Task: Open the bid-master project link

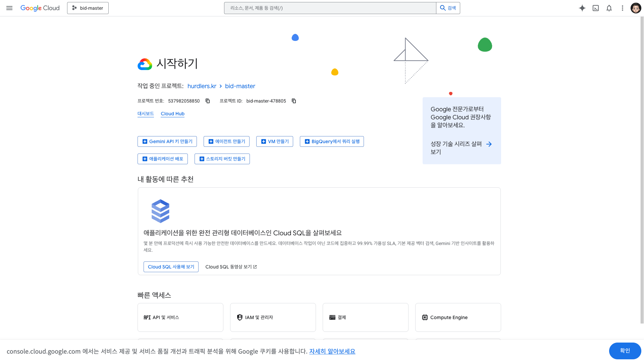Action: pos(240,86)
